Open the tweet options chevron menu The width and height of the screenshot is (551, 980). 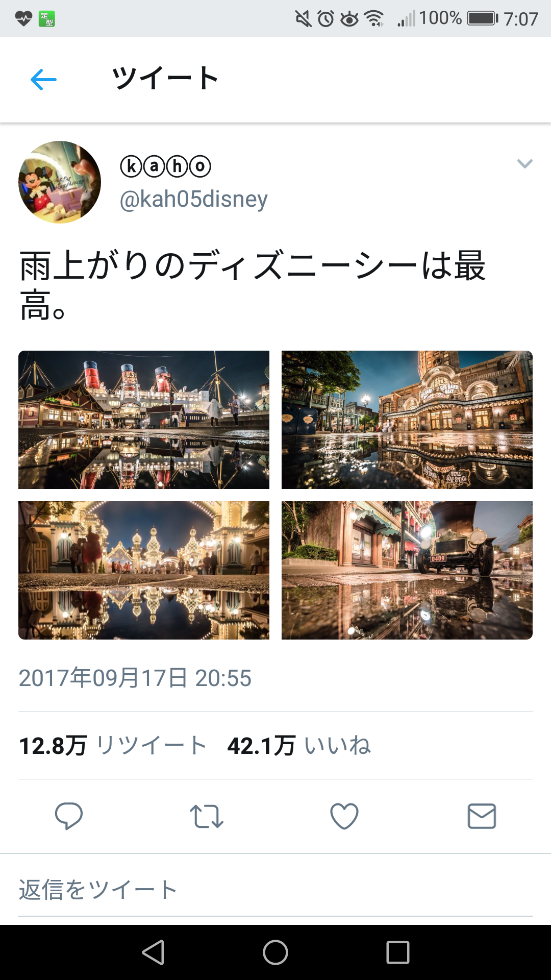524,164
